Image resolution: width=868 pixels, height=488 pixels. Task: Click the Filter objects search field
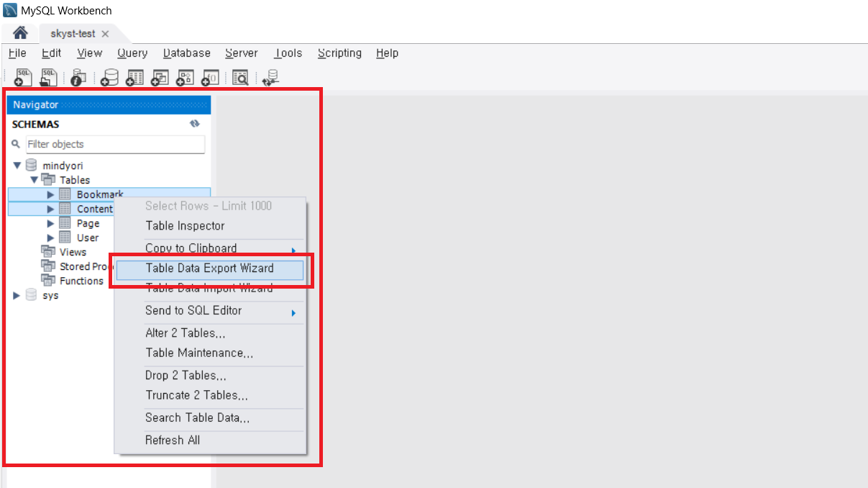[x=115, y=144]
